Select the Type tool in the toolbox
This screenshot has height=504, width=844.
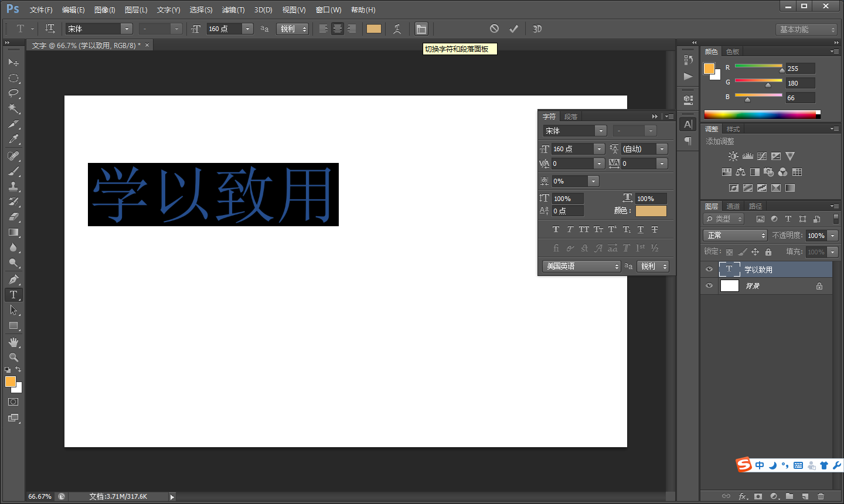click(13, 295)
